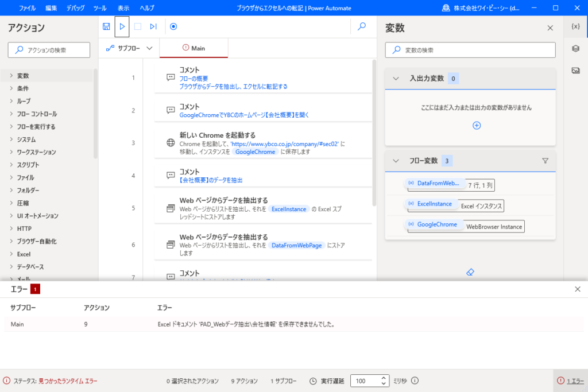Select the GoogleChrome flow variable
The image size is (588, 392).
click(434, 224)
